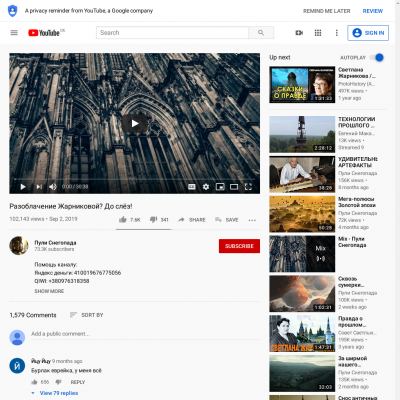400x400 pixels.
Task: Open the YouTube apps grid icon
Action: tap(318, 33)
